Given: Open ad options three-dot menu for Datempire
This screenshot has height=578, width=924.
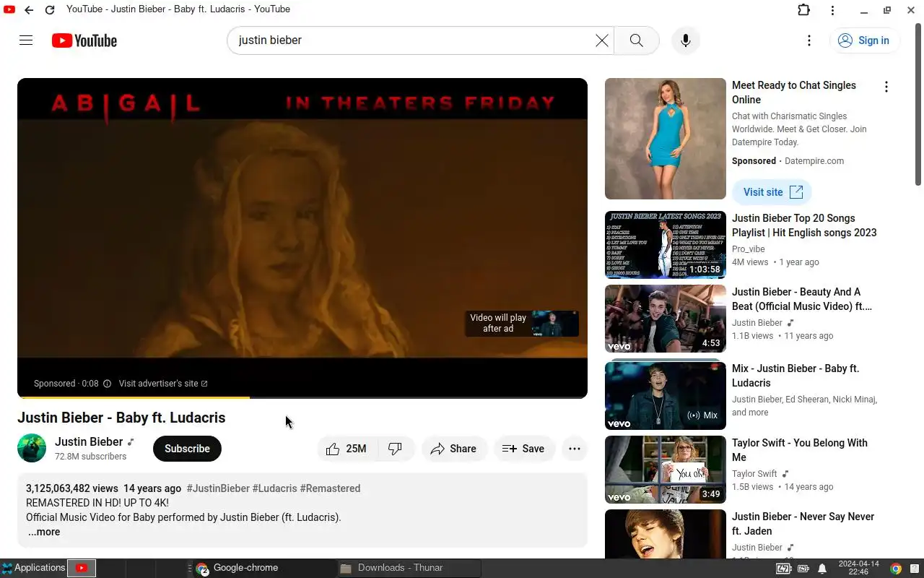Looking at the screenshot, I should coord(886,87).
